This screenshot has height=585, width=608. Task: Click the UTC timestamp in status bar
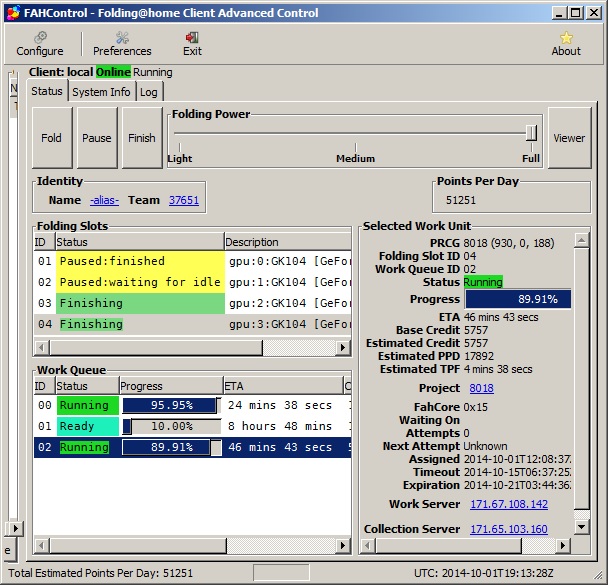point(484,573)
